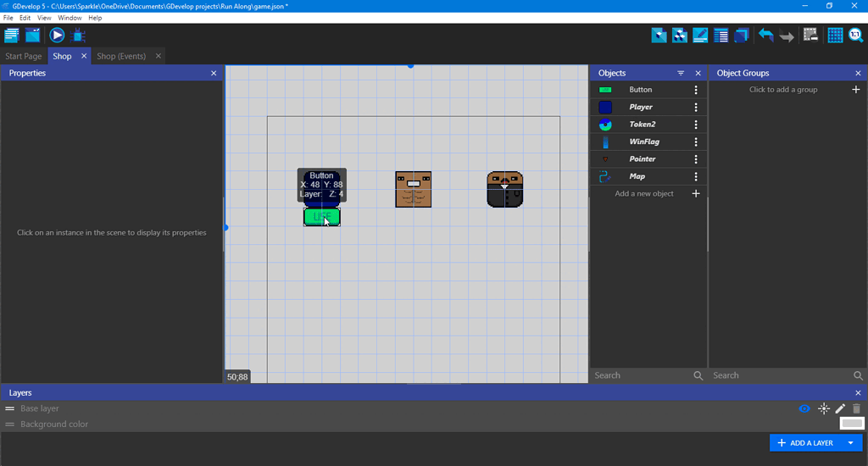Click the Object Groups search magnifier icon
868x466 pixels.
click(858, 376)
